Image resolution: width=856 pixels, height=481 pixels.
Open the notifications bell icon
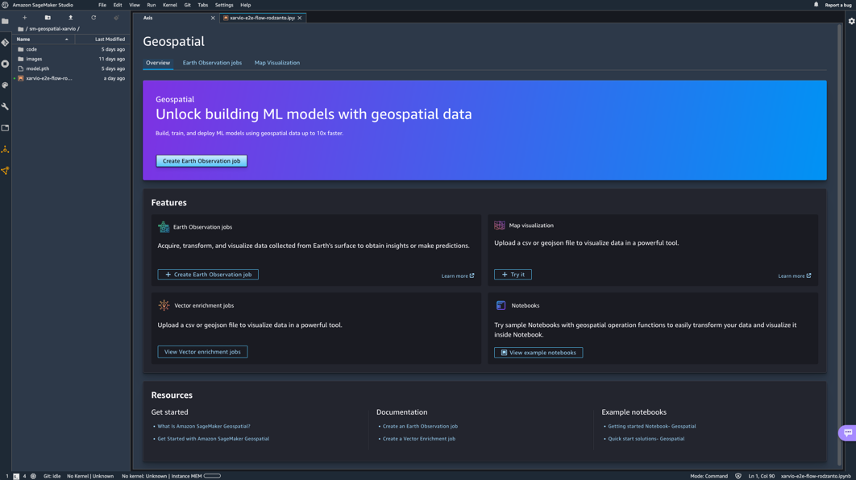pos(816,5)
